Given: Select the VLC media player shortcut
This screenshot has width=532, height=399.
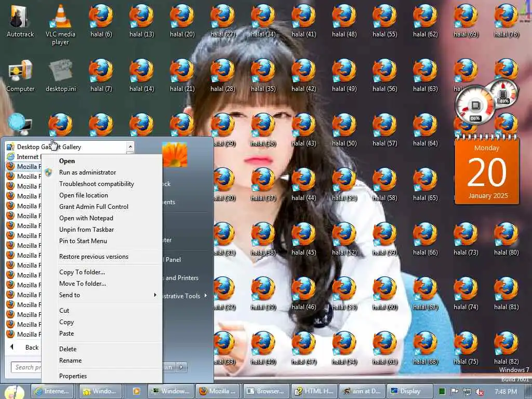Looking at the screenshot, I should coord(60,24).
